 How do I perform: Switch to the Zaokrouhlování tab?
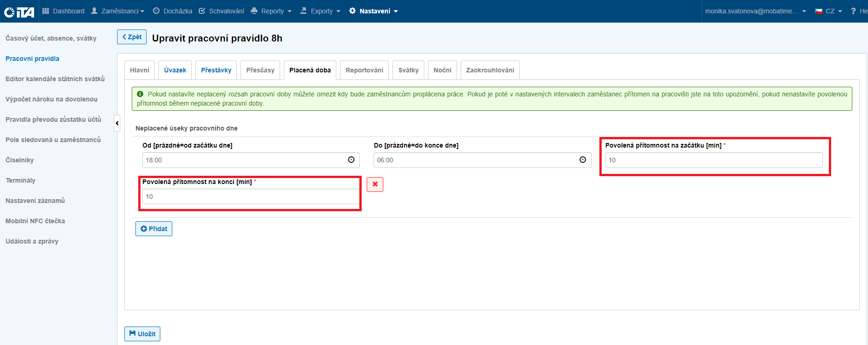[x=490, y=70]
